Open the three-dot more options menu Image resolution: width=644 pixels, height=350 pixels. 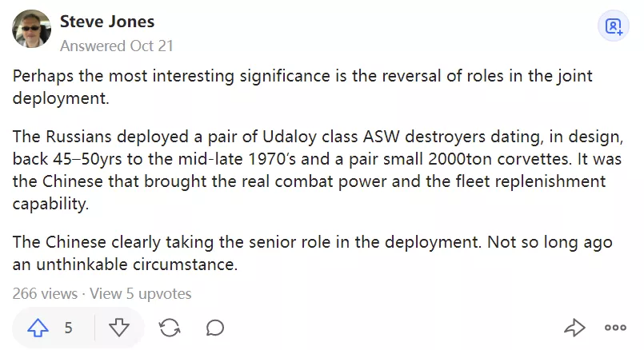point(615,327)
